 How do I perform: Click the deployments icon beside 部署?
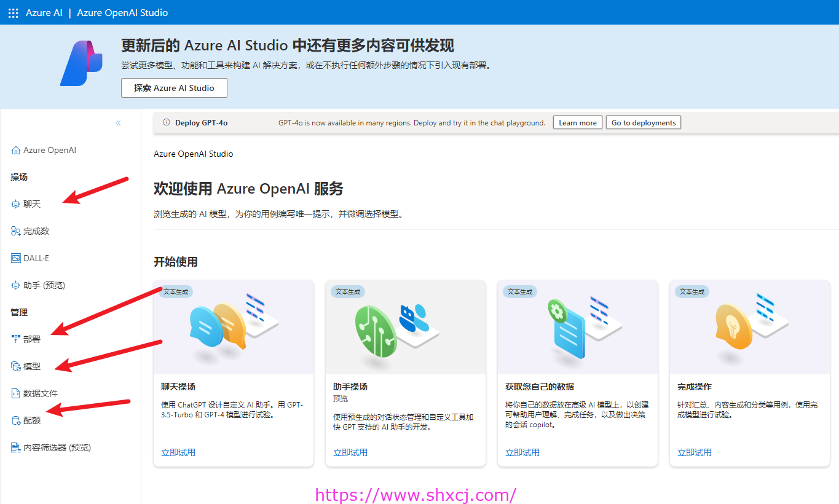pos(16,339)
